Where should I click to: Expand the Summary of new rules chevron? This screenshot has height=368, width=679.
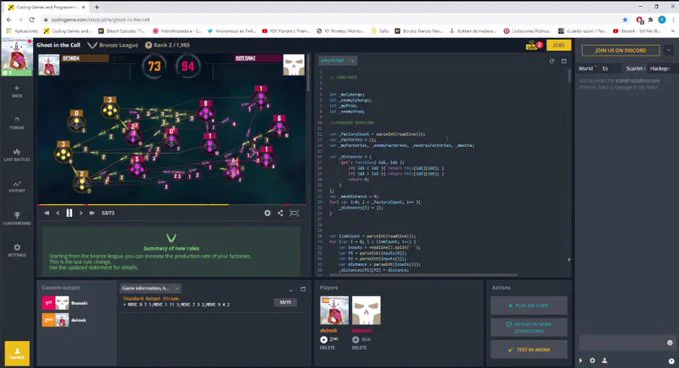tap(171, 238)
